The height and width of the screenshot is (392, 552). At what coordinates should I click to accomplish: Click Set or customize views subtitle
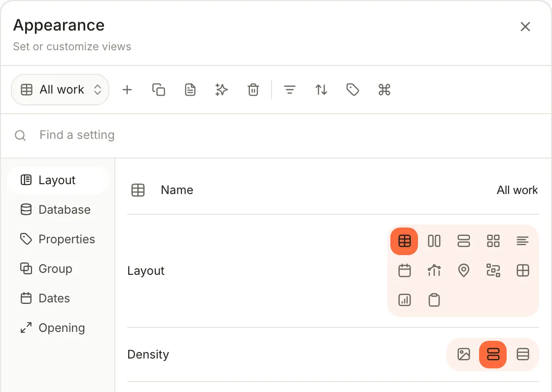coord(72,46)
